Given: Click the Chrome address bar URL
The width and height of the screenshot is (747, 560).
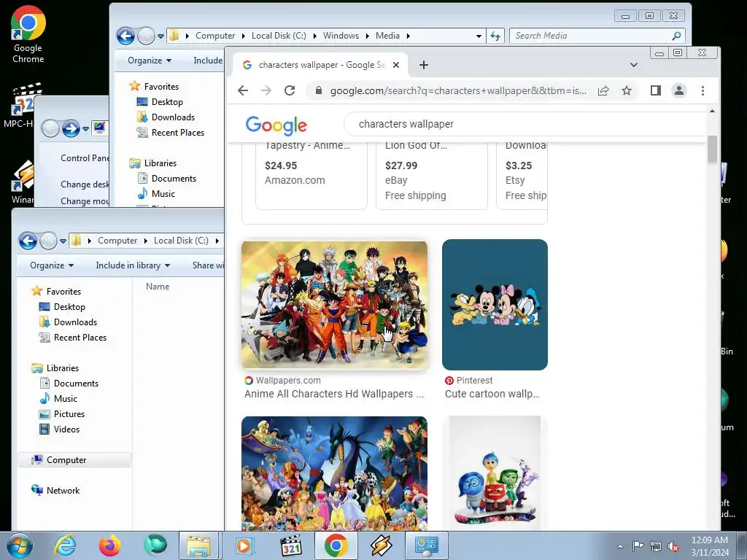Looking at the screenshot, I should point(457,90).
